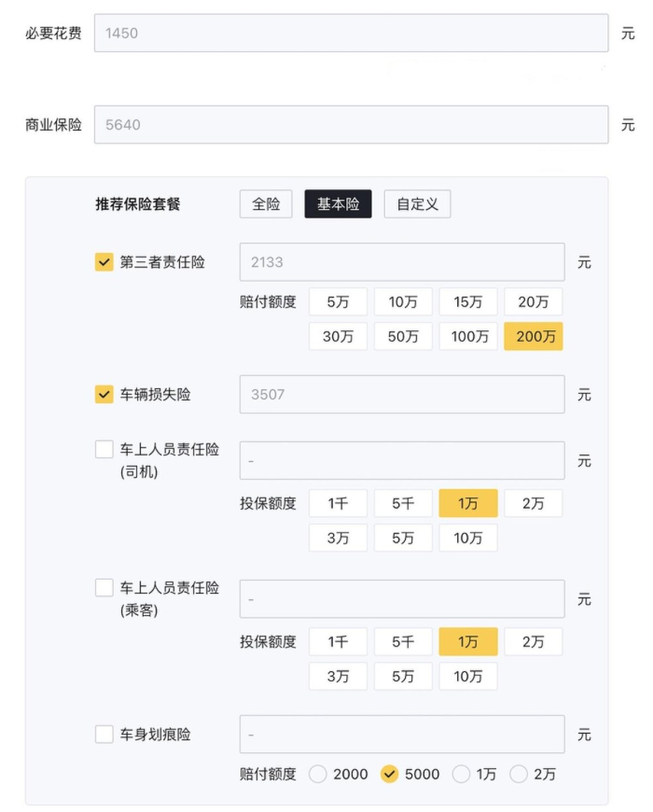Image resolution: width=653 pixels, height=812 pixels.
Task: Enable 车上人员责任险 (司机) checkbox
Action: point(104,449)
